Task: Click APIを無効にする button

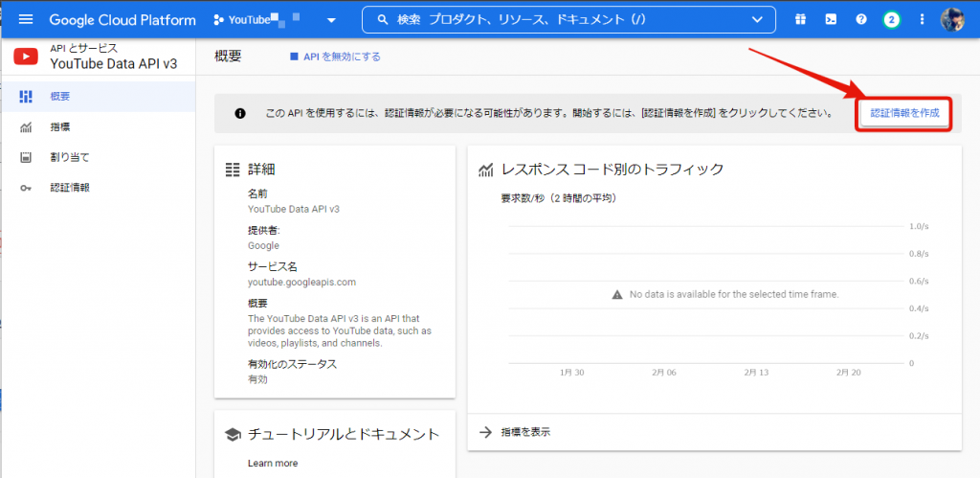Action: pos(335,57)
